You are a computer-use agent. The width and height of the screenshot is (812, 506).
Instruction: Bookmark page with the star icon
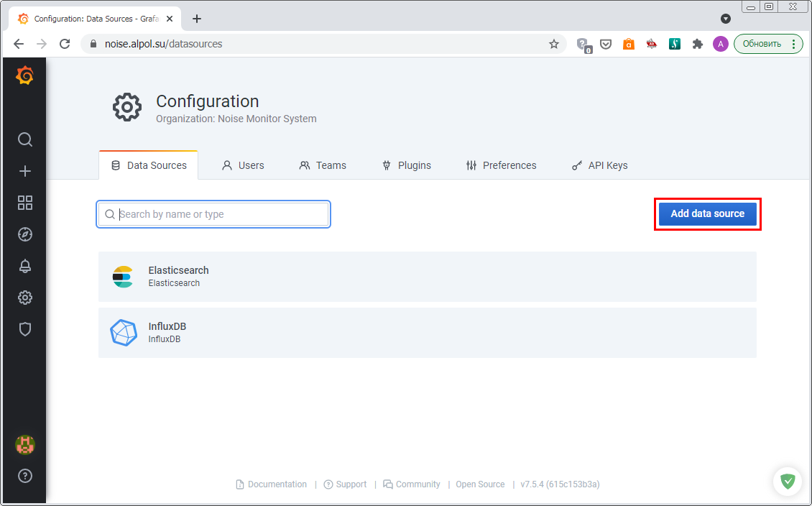tap(554, 44)
